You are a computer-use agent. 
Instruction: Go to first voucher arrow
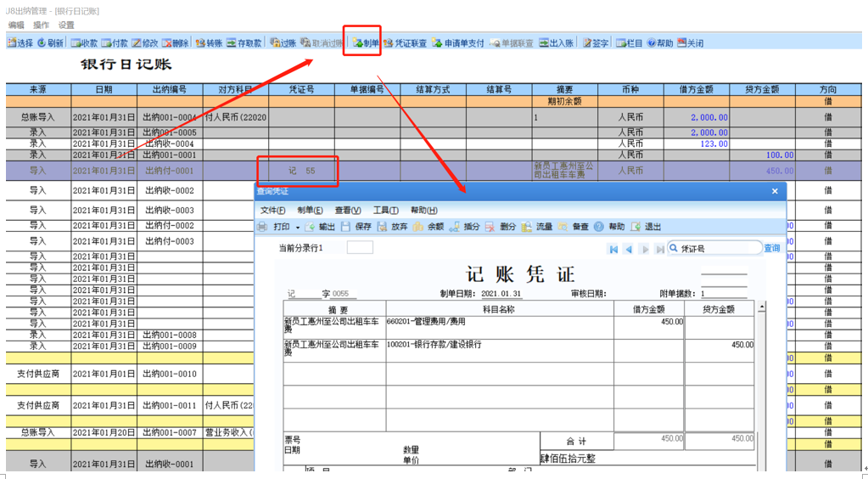tap(613, 249)
